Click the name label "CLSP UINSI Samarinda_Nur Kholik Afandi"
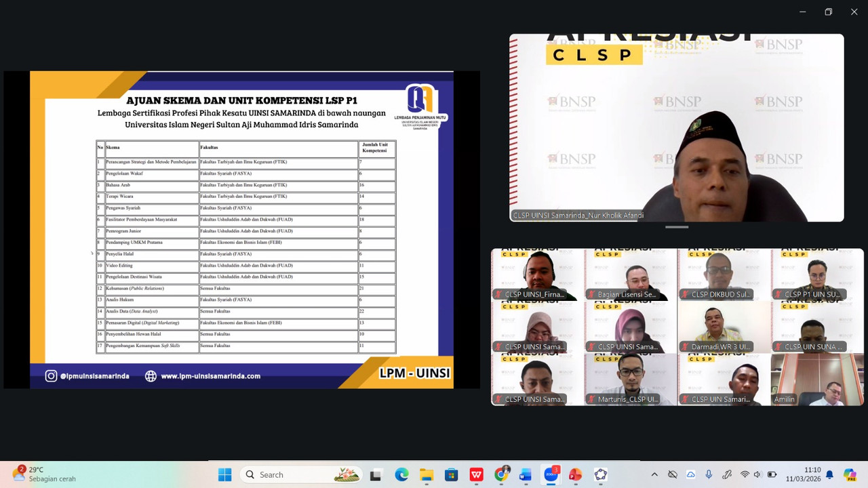868x488 pixels. [578, 216]
